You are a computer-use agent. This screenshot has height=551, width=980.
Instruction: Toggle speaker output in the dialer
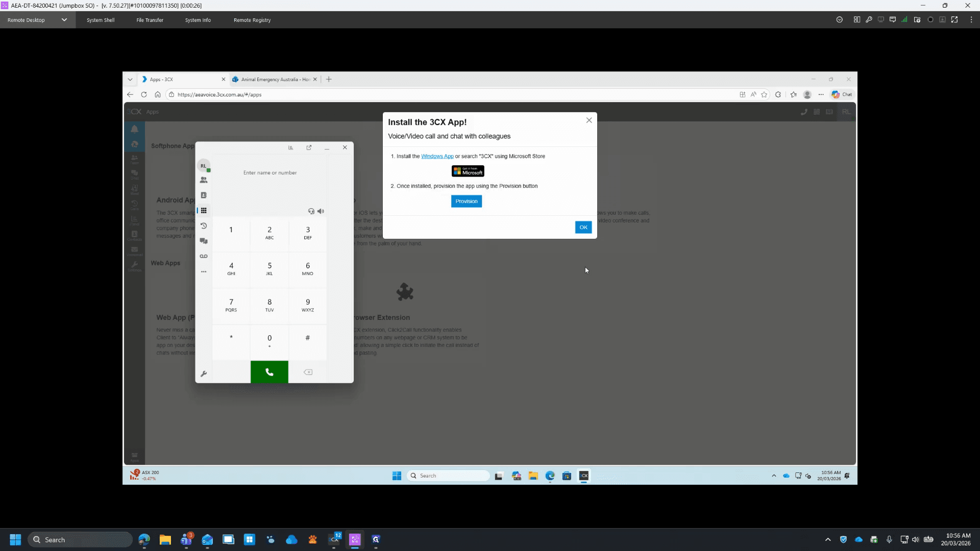[321, 211]
